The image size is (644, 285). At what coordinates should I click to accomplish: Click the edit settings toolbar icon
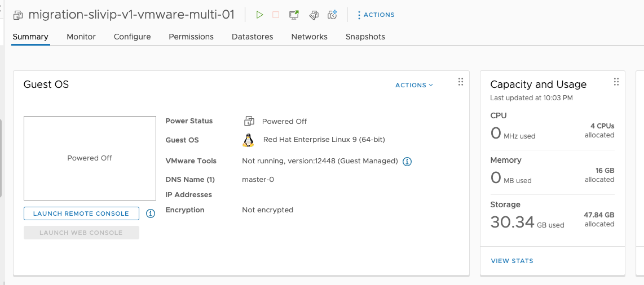click(x=314, y=15)
